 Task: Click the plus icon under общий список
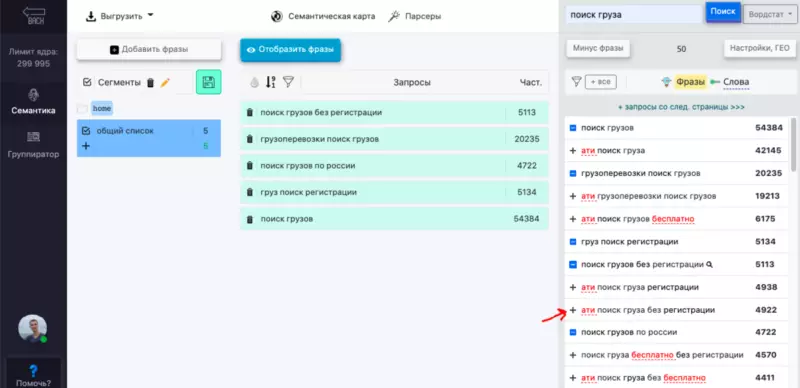click(x=86, y=146)
